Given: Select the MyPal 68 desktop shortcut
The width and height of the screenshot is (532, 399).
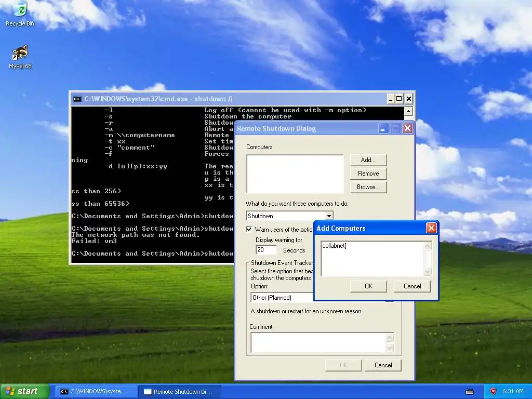Looking at the screenshot, I should [20, 57].
